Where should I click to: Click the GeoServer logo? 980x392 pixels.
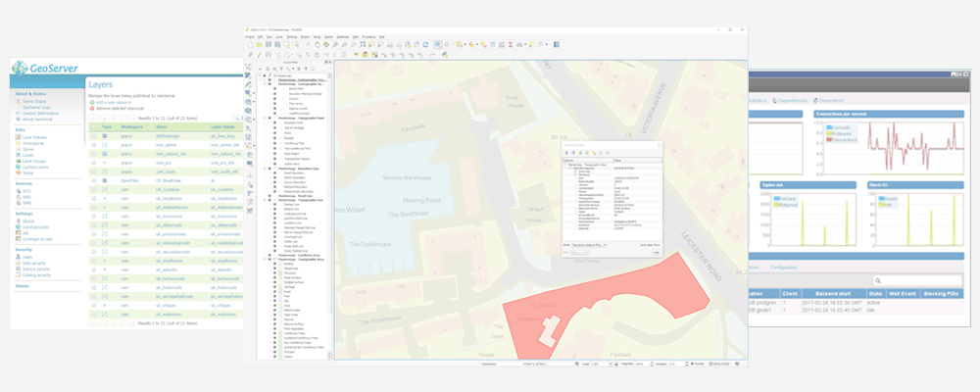pyautogui.click(x=45, y=68)
